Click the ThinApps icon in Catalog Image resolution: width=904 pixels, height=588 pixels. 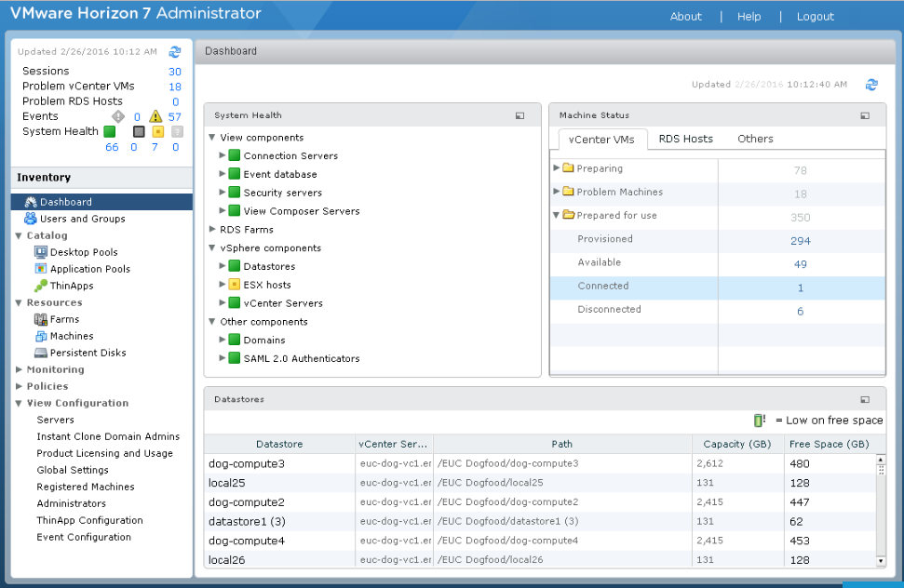[x=41, y=286]
